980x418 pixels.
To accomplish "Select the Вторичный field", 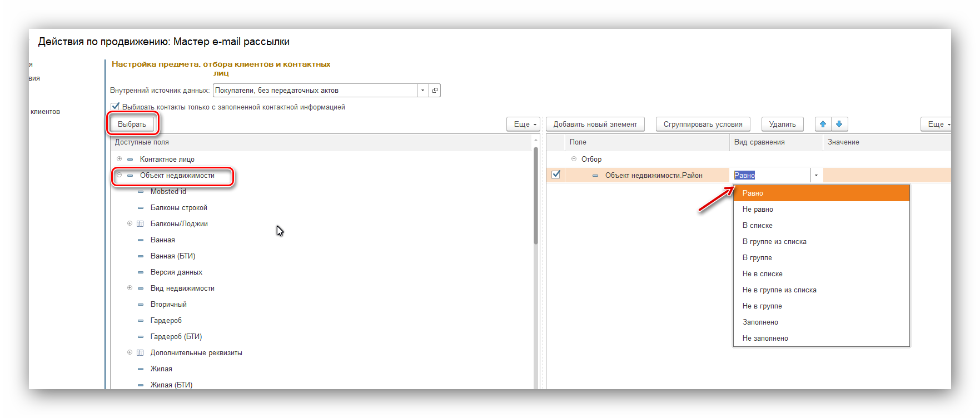I will (168, 305).
